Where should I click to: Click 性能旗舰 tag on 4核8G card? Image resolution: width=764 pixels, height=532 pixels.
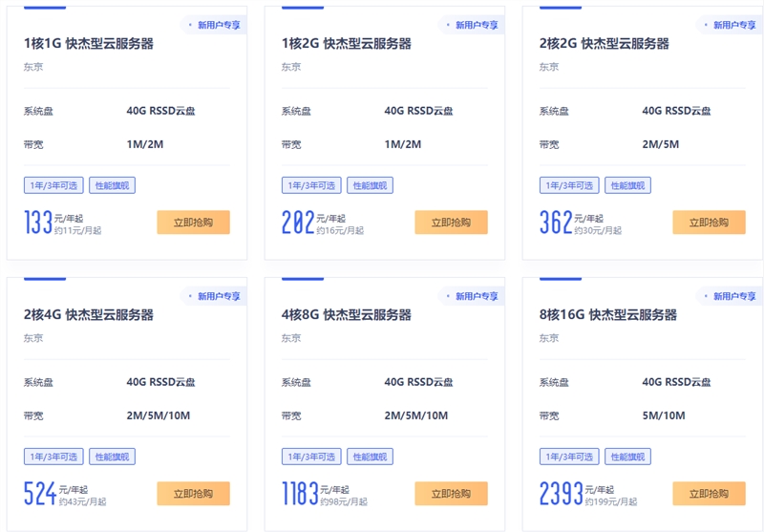click(370, 457)
